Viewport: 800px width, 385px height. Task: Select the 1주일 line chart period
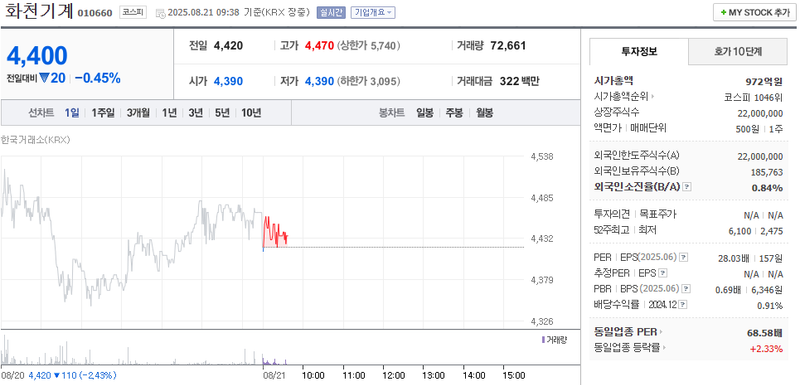point(103,113)
